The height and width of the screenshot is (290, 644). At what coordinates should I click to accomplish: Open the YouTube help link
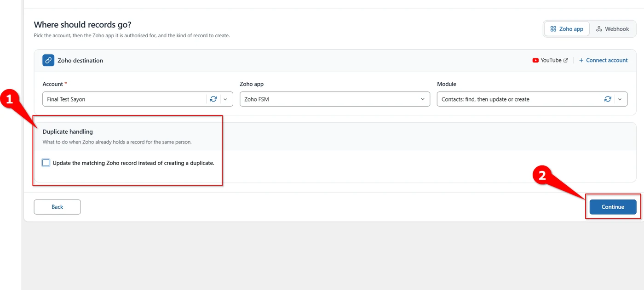coord(550,60)
